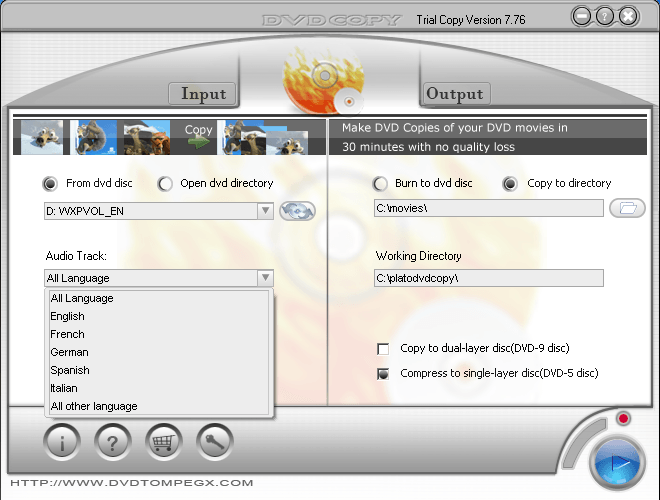Click the info icon button
The image size is (660, 500).
point(62,441)
